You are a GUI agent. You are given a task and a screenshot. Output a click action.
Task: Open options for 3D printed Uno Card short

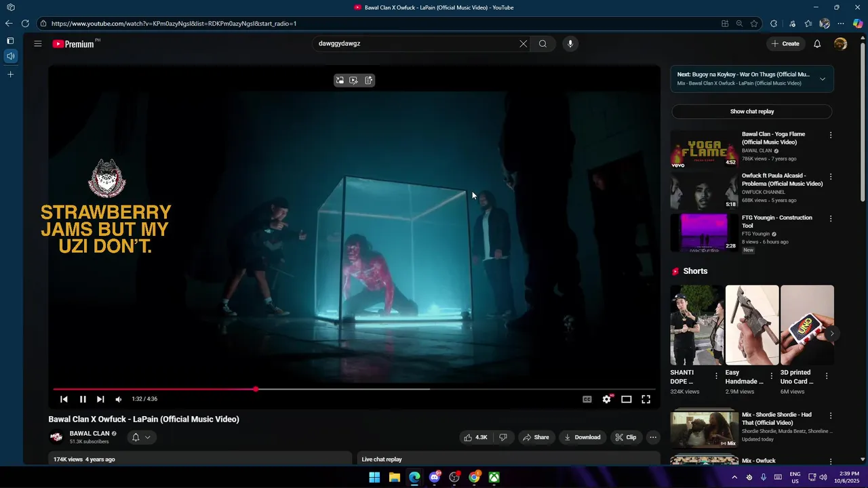pos(826,375)
